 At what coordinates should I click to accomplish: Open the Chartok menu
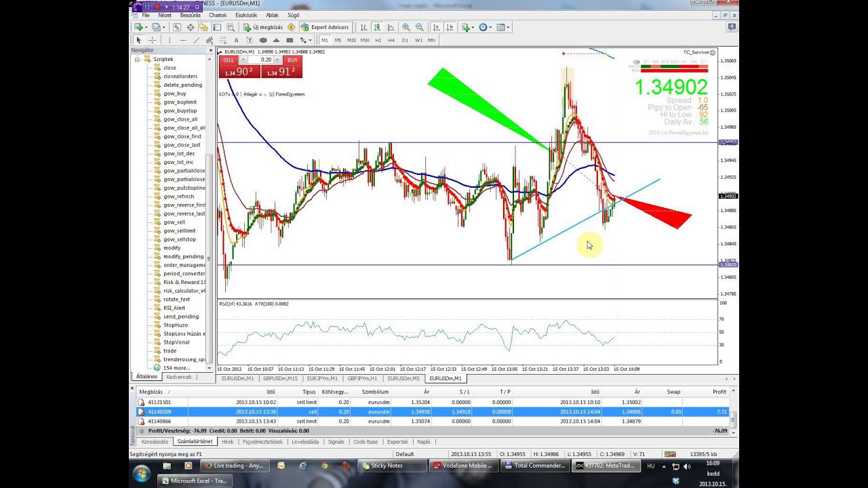[x=218, y=15]
